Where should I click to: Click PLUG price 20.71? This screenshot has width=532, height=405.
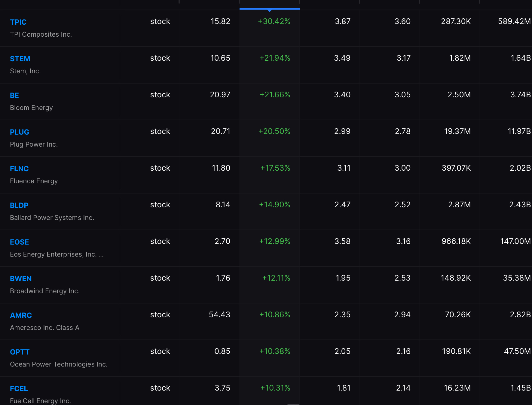pyautogui.click(x=221, y=131)
